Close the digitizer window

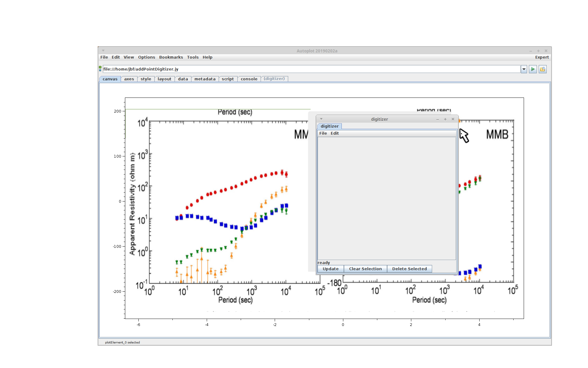coord(453,119)
